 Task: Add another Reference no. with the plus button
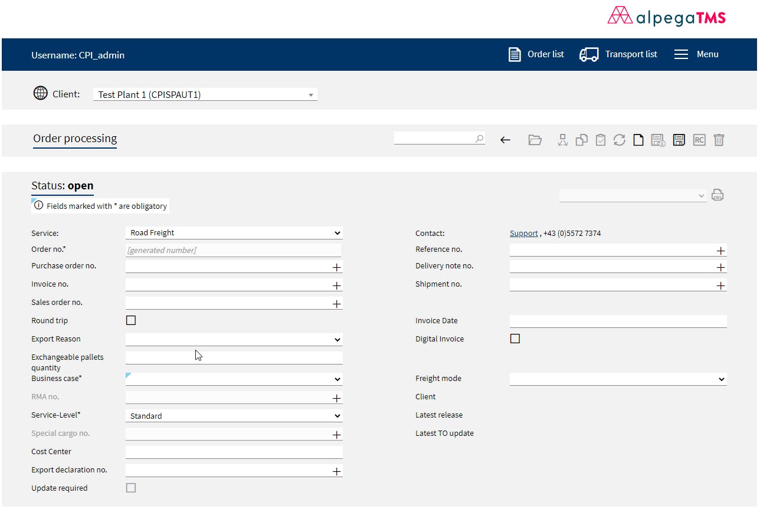[720, 251]
